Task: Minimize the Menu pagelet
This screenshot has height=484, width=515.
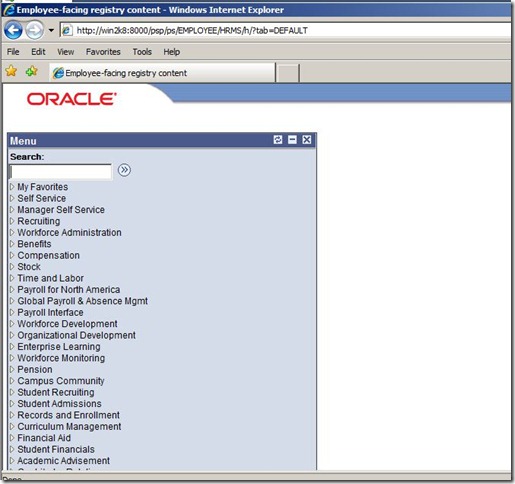Action: [292, 140]
